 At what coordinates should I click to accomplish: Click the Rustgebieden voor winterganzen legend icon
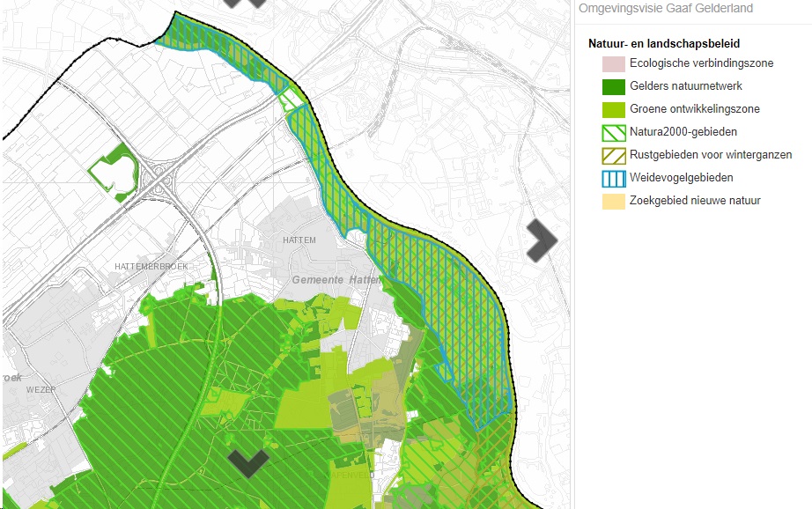click(613, 155)
